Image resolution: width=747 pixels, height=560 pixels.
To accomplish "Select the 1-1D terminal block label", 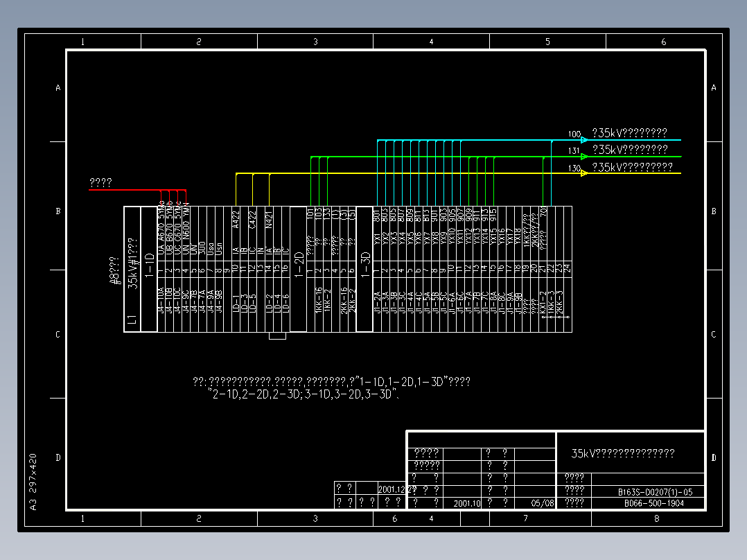I will point(150,265).
